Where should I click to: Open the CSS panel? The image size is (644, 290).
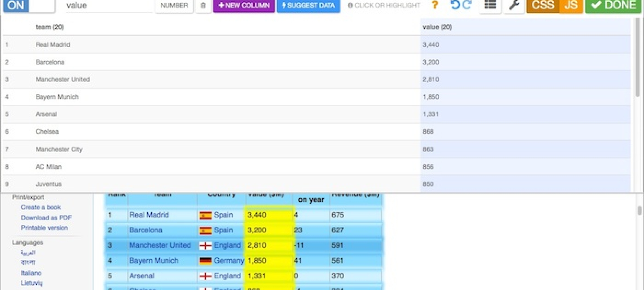click(x=543, y=6)
